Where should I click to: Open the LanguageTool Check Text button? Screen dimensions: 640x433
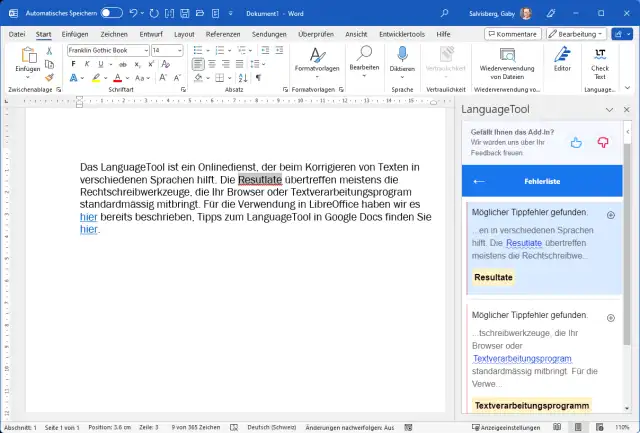(x=600, y=62)
